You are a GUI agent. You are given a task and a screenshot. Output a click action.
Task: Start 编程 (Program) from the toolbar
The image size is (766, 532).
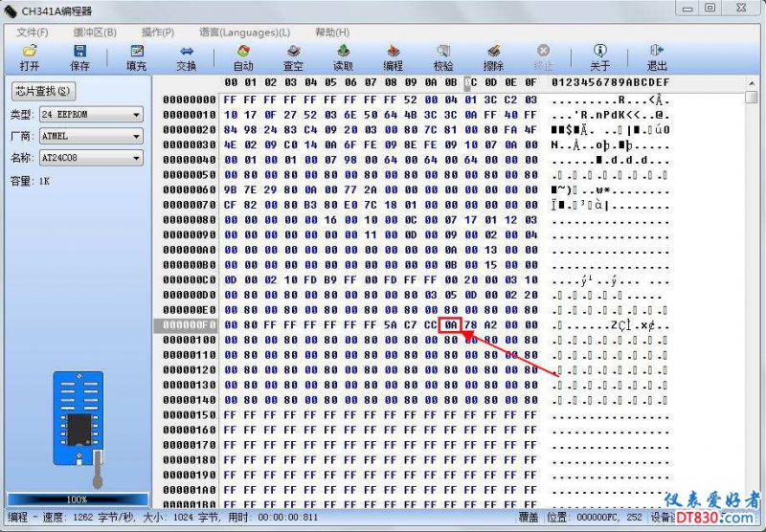click(x=393, y=56)
